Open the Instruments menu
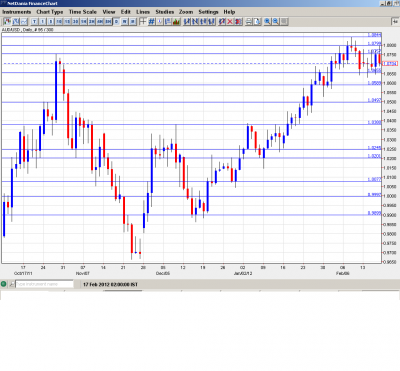The height and width of the screenshot is (371, 400). pyautogui.click(x=17, y=12)
